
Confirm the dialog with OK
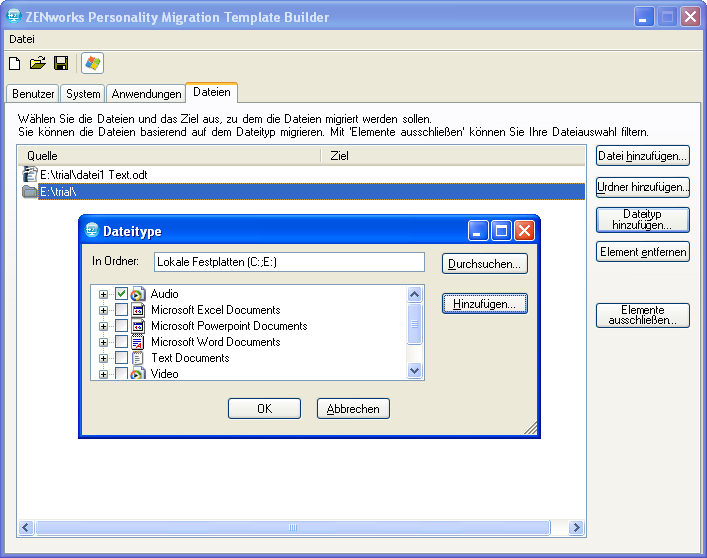click(x=264, y=408)
